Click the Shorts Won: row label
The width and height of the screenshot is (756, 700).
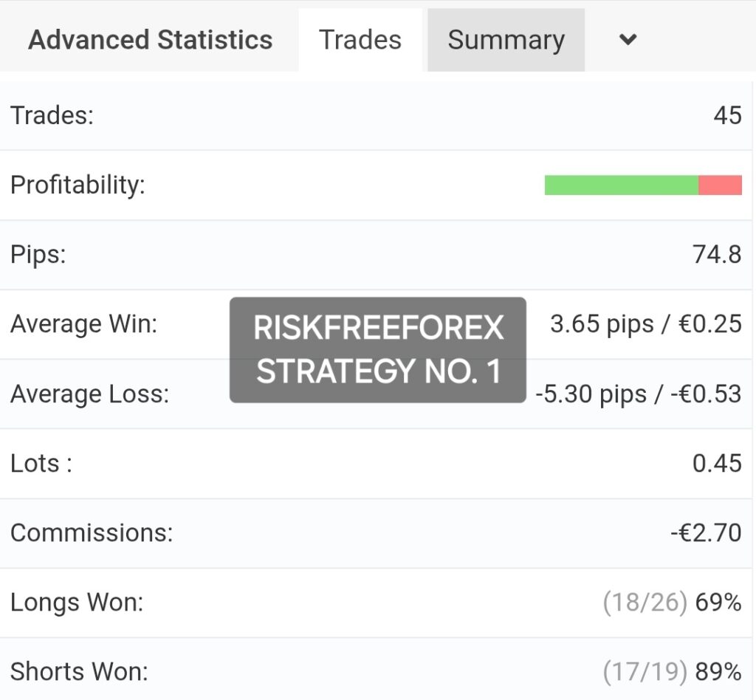click(79, 672)
